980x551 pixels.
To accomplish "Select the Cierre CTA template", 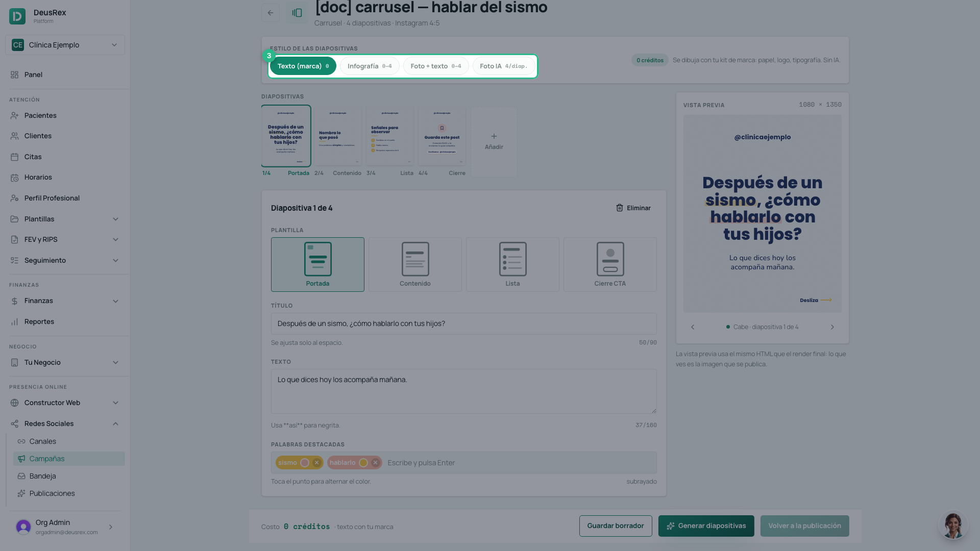I will tap(610, 264).
